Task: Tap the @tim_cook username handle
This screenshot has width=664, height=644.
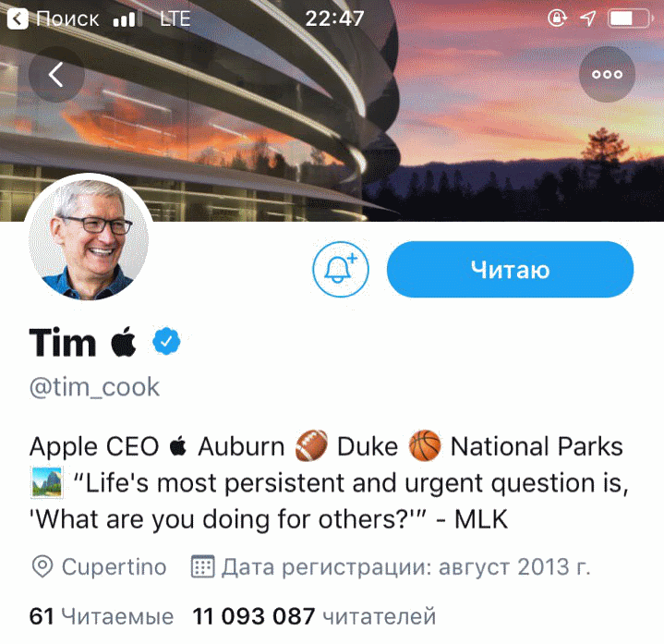Action: (94, 386)
